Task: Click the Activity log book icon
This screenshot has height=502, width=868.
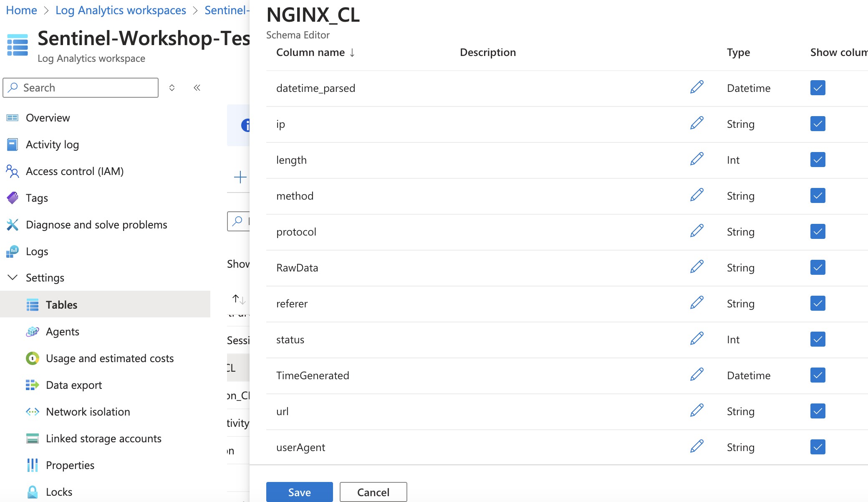Action: (x=13, y=145)
